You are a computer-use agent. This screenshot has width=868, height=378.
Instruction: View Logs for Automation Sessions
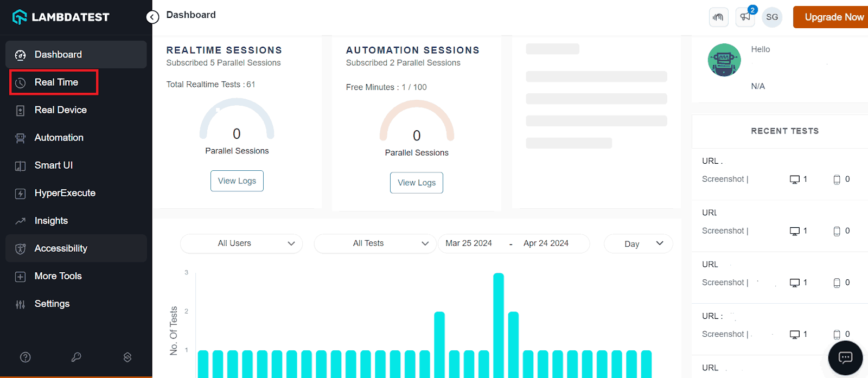(x=417, y=183)
